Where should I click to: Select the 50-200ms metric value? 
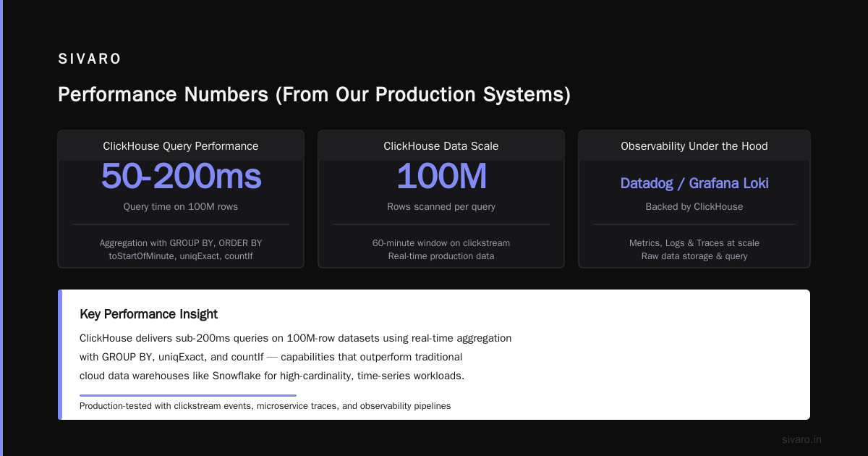(181, 177)
